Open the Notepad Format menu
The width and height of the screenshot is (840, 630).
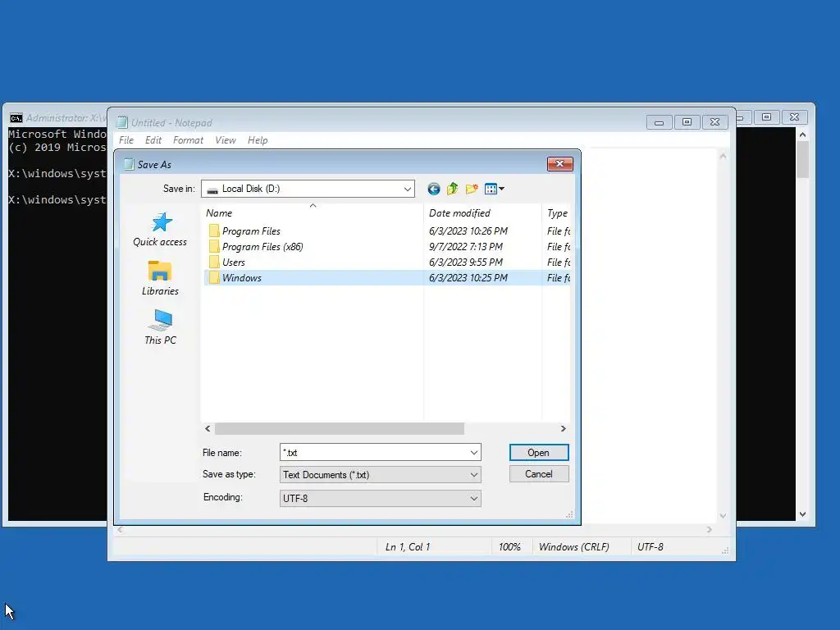click(x=188, y=140)
